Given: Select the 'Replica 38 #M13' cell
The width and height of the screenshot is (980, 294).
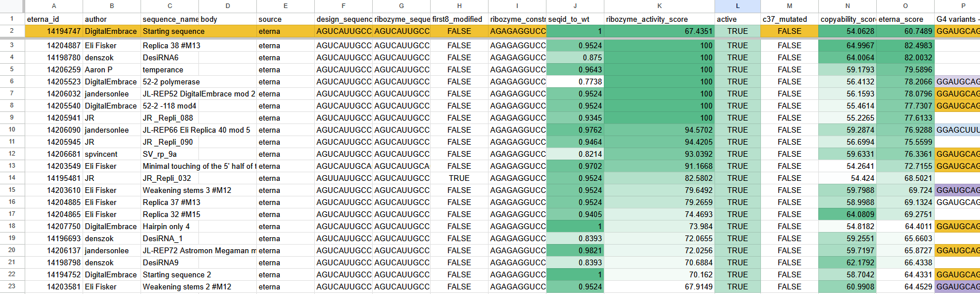Looking at the screenshot, I should [170, 45].
